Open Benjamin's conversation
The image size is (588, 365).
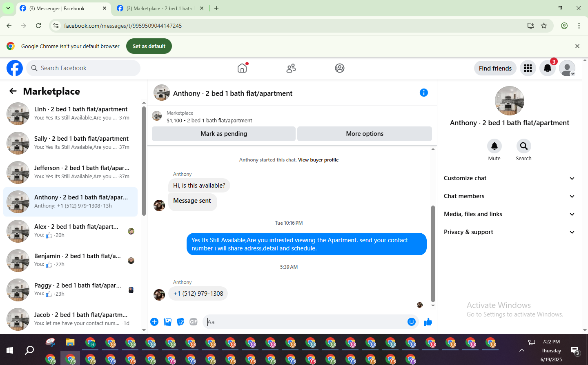71,261
